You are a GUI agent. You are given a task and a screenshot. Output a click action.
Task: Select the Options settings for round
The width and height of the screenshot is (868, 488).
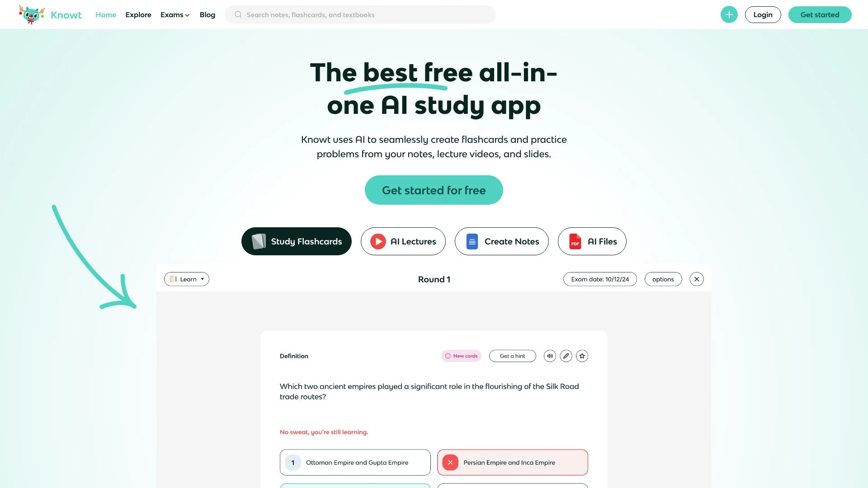pyautogui.click(x=663, y=279)
